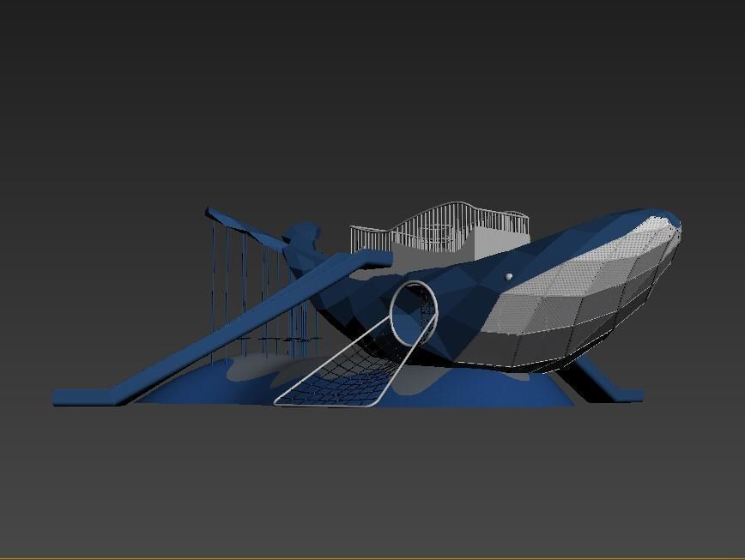Select the white railing fence on top
This screenshot has width=745, height=560.
coord(439,228)
